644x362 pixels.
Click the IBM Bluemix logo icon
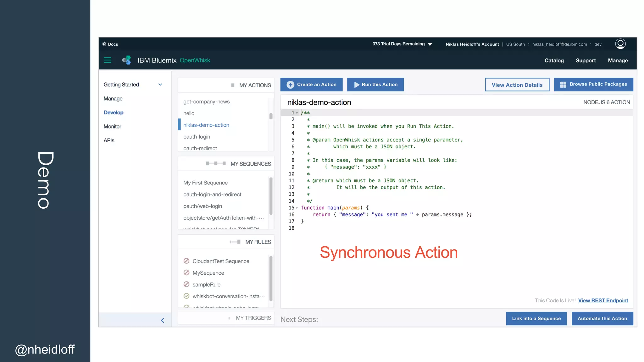point(126,60)
